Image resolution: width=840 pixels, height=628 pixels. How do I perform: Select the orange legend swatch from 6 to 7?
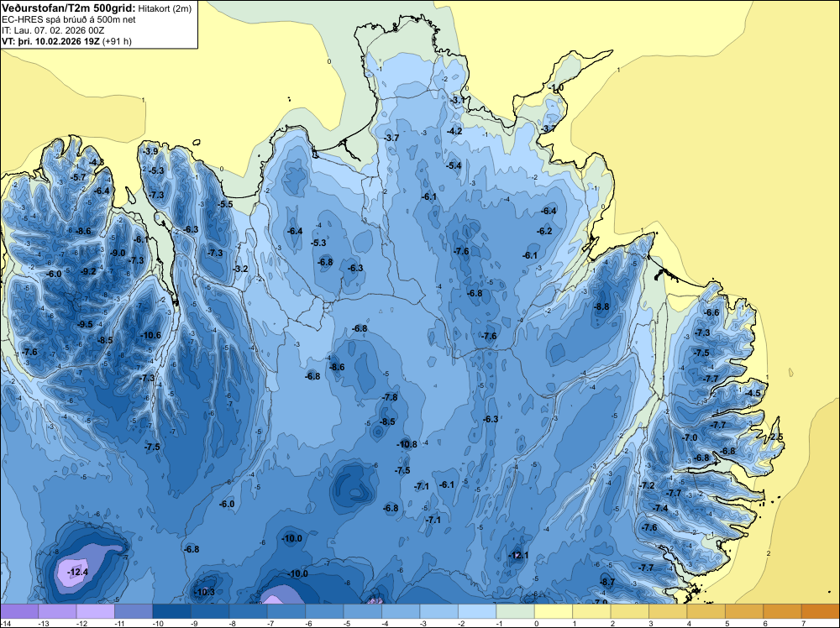(782, 611)
